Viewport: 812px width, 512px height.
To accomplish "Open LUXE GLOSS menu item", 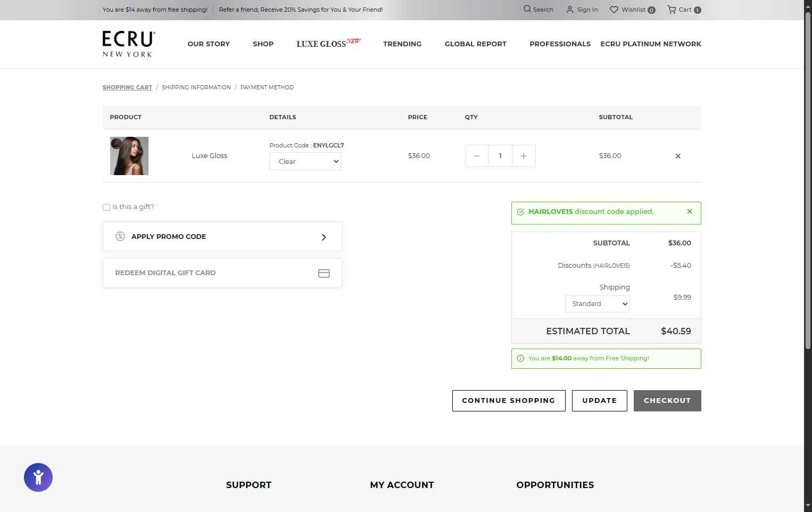I will 328,43.
